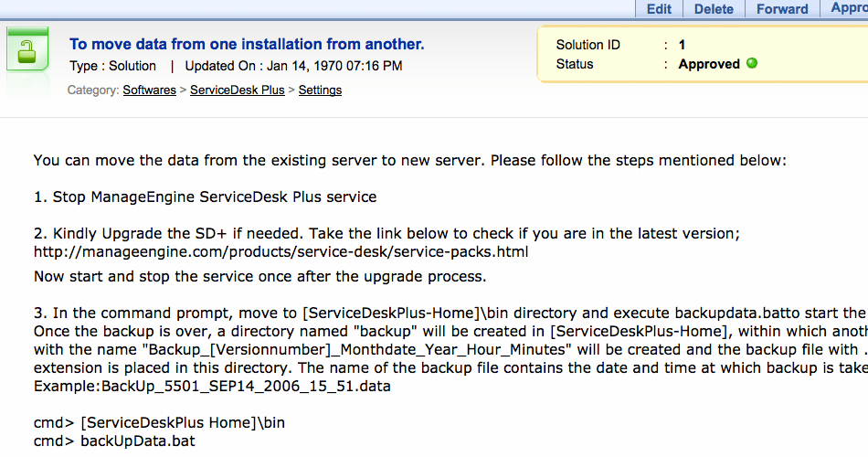Click the Updated On date text
Image resolution: width=868 pixels, height=457 pixels.
coord(292,66)
